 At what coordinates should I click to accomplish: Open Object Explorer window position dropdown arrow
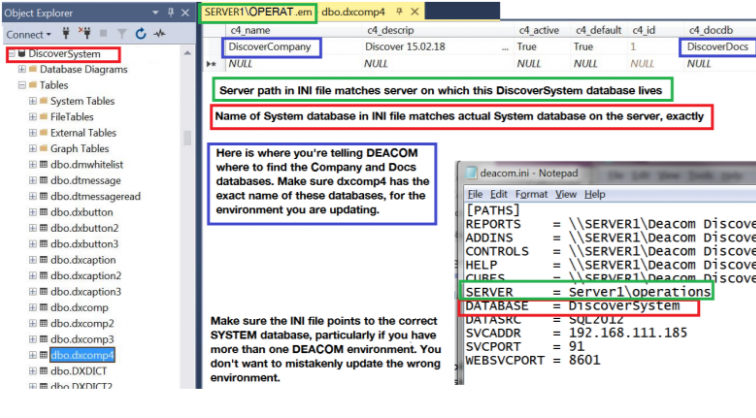[x=155, y=13]
